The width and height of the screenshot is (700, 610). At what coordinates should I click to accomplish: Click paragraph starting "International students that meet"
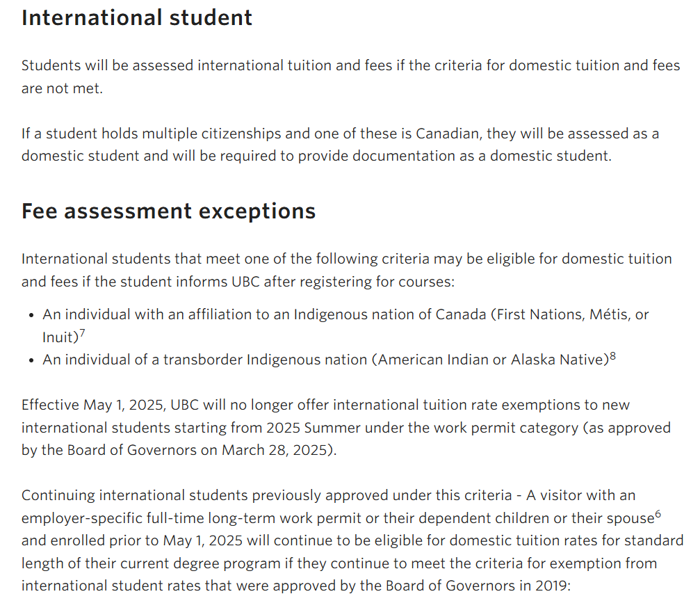[x=346, y=270]
